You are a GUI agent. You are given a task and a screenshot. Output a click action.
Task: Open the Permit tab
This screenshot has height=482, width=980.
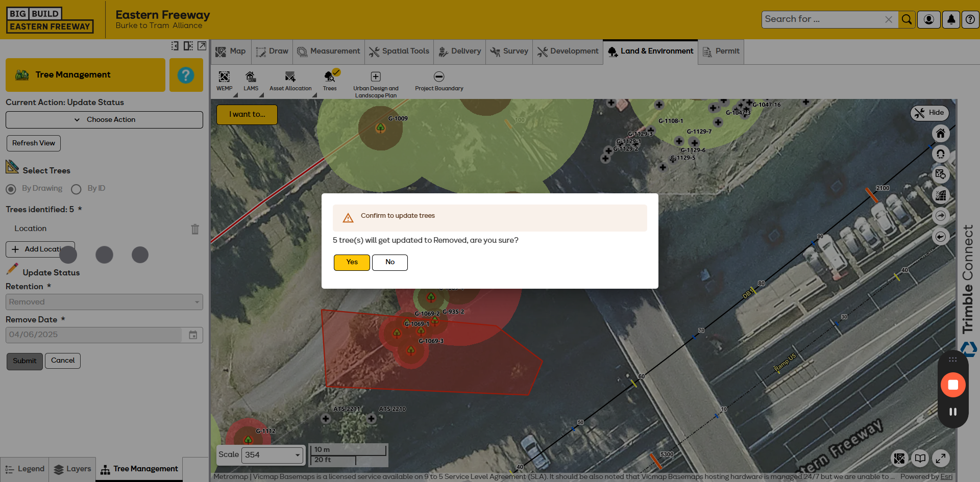pos(721,52)
